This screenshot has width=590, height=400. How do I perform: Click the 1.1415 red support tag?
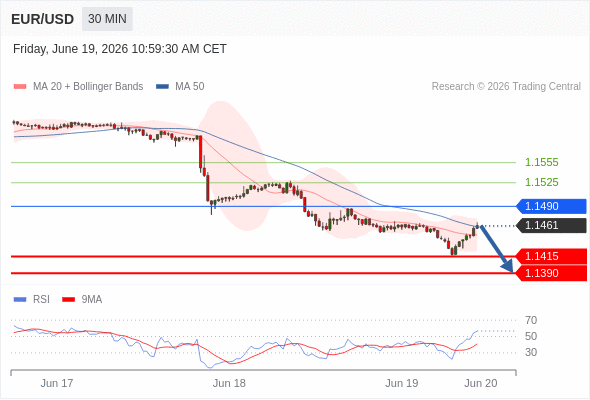[551, 256]
